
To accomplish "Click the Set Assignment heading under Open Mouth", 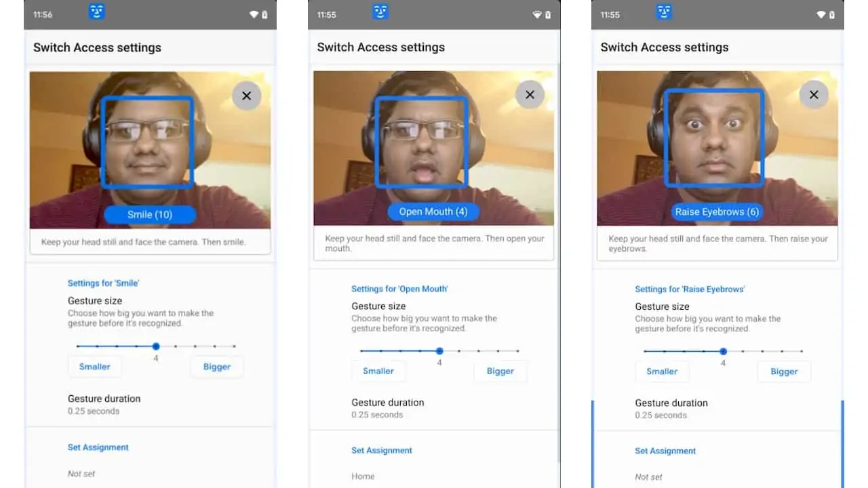I will (382, 450).
